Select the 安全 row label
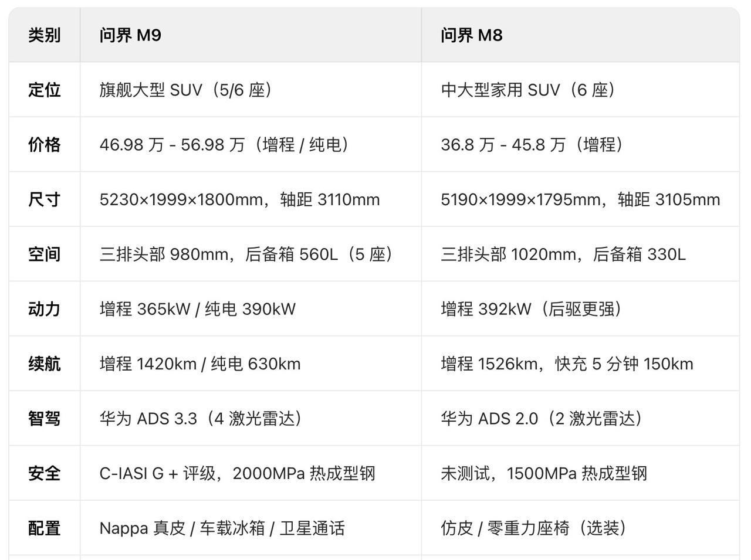This screenshot has width=751, height=560. [45, 473]
